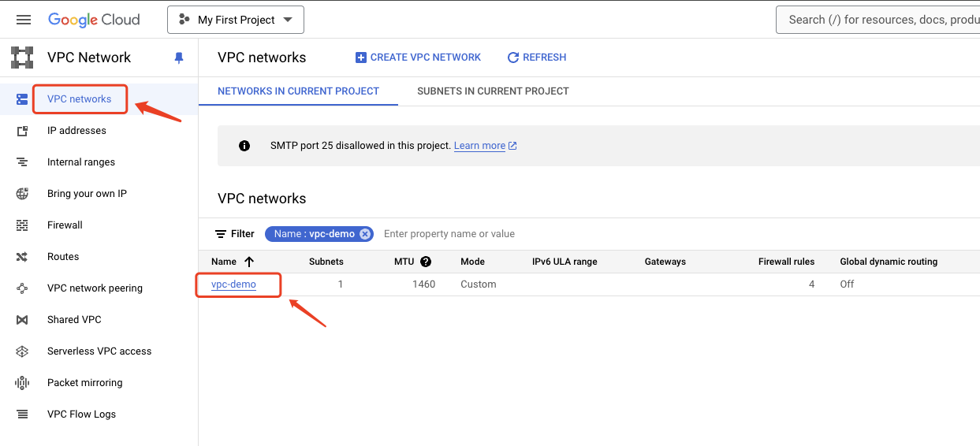Click the Off dynamic routing cell

[847, 284]
